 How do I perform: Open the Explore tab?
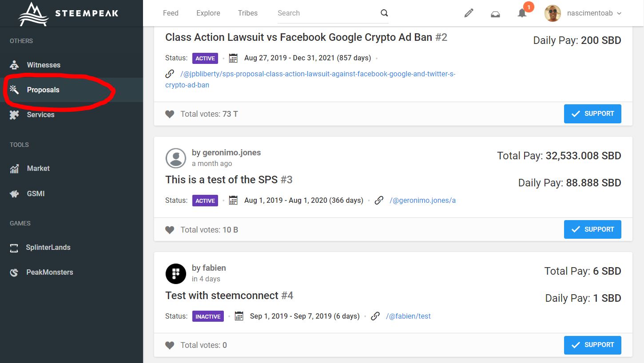(208, 13)
